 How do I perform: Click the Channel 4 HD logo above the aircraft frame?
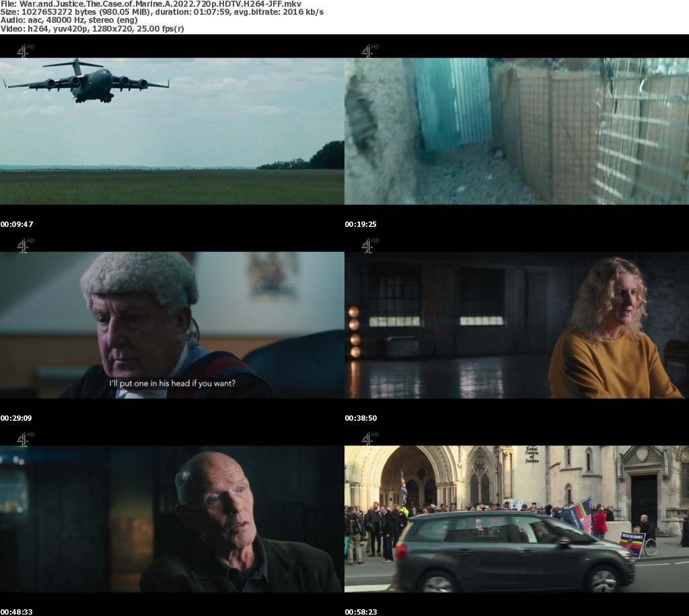[x=24, y=50]
